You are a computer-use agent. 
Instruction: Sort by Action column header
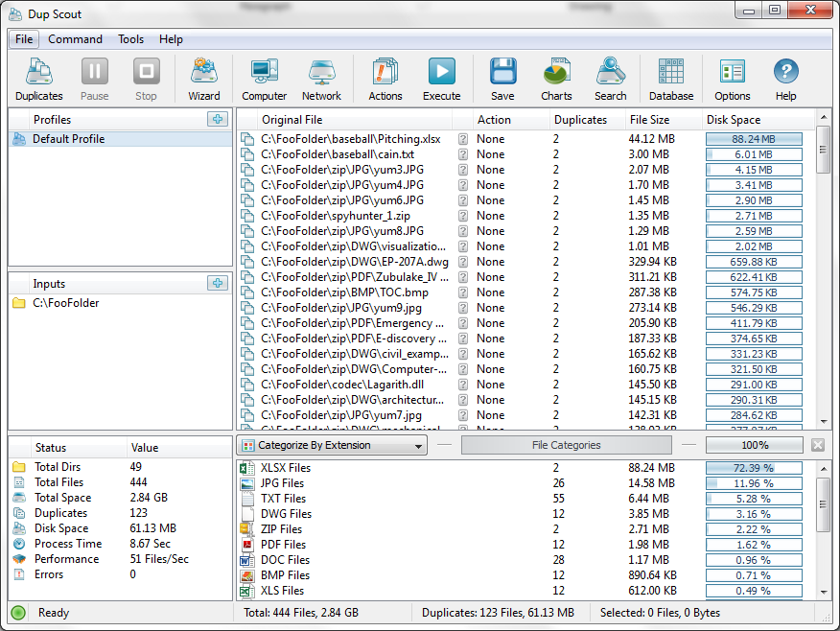[512, 120]
